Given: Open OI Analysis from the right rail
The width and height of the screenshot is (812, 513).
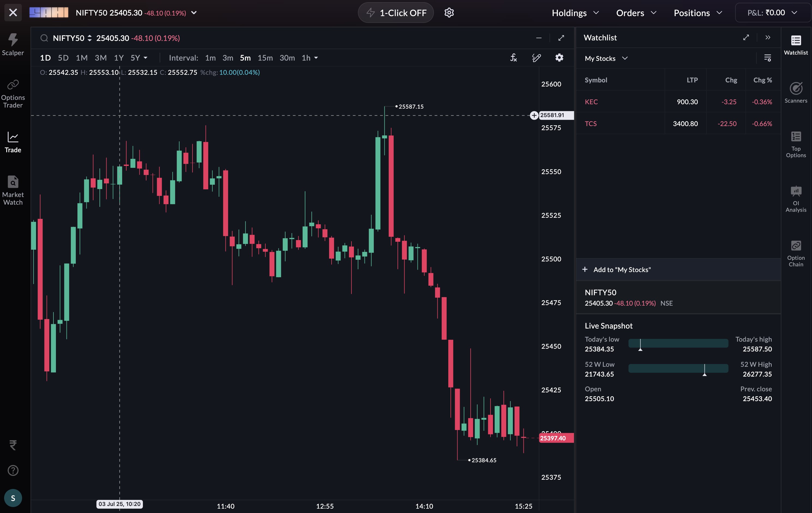Looking at the screenshot, I should pyautogui.click(x=796, y=199).
